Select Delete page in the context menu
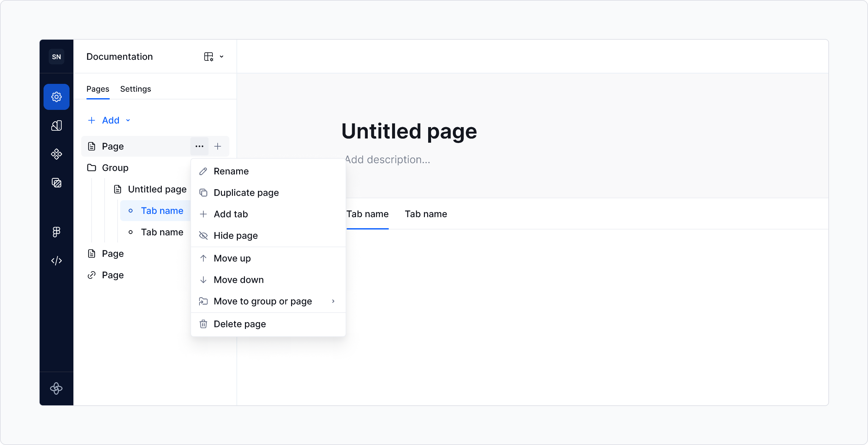This screenshot has width=868, height=445. pyautogui.click(x=239, y=324)
